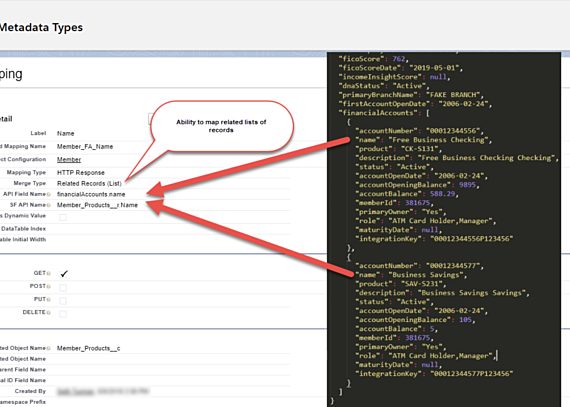Viewport: 570px width, 407px height.
Task: Check the DELETE checkbox
Action: pyautogui.click(x=63, y=314)
